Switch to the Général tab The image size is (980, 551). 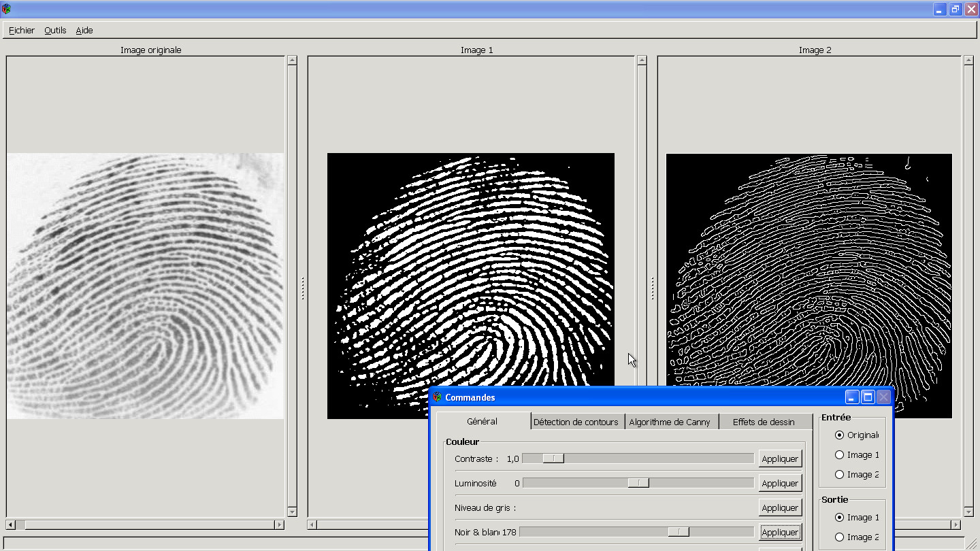(x=483, y=421)
